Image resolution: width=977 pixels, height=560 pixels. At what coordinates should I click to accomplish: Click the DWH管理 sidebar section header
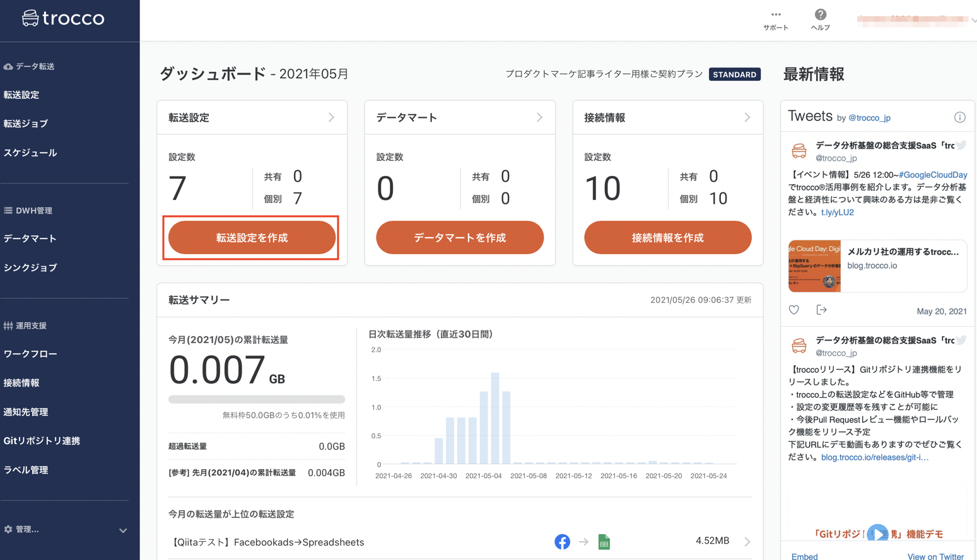28,211
